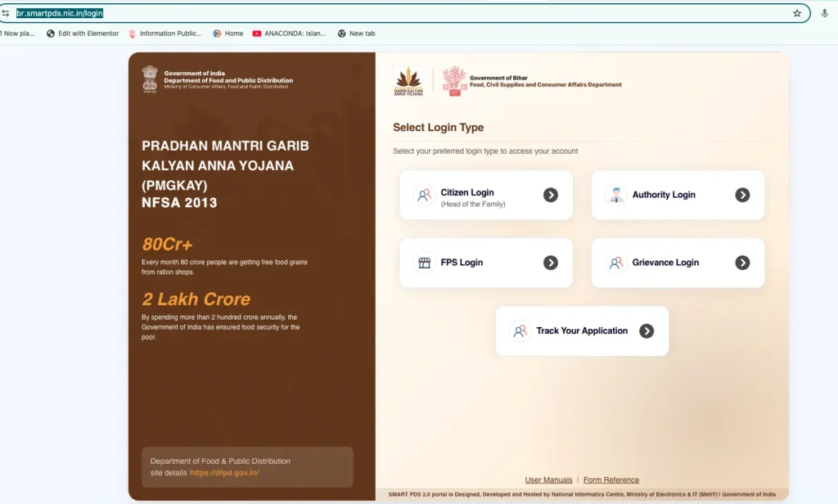Click the SMART PDS 2.0 footer text

(x=582, y=494)
